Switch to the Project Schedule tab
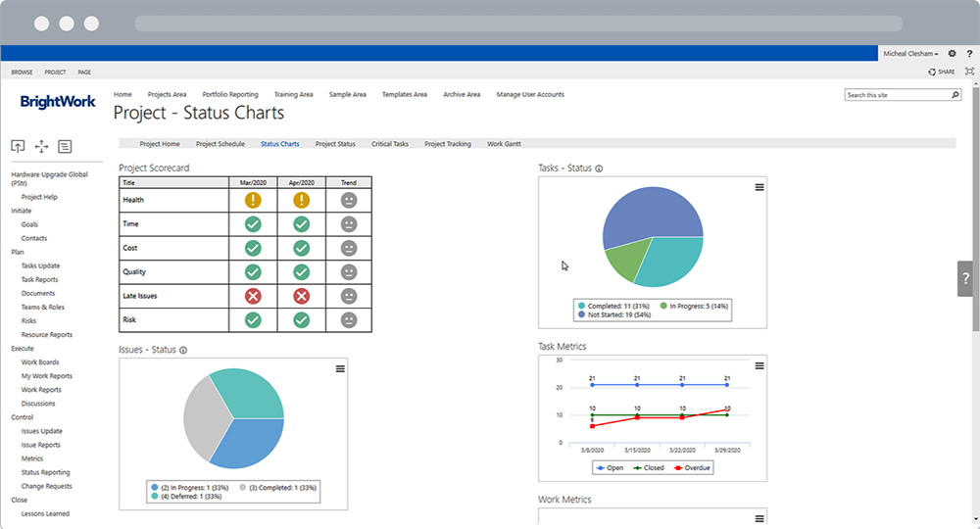Screen dimensions: 980x529 tap(220, 144)
